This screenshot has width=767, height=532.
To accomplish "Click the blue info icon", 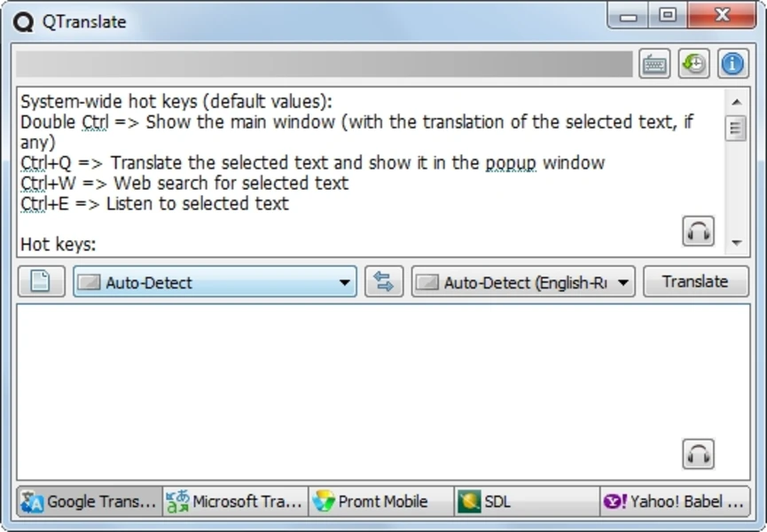I will [x=732, y=64].
